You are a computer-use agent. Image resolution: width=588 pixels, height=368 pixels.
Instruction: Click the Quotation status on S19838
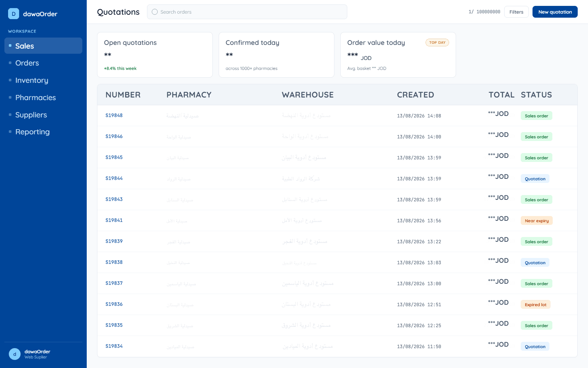(x=535, y=263)
